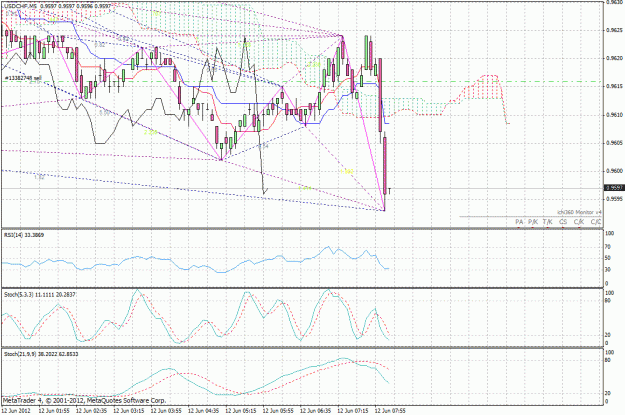Click the T/K monitor indicator label
The width and height of the screenshot is (625, 415).
pos(547,222)
